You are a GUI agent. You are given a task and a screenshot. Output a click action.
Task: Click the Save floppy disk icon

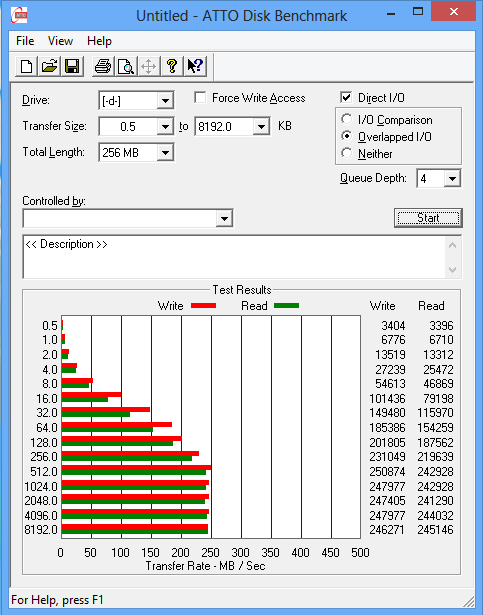72,66
